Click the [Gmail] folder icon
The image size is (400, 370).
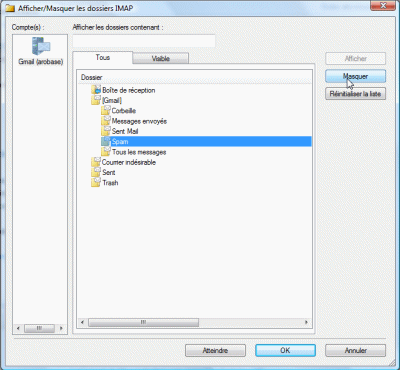[x=96, y=100]
